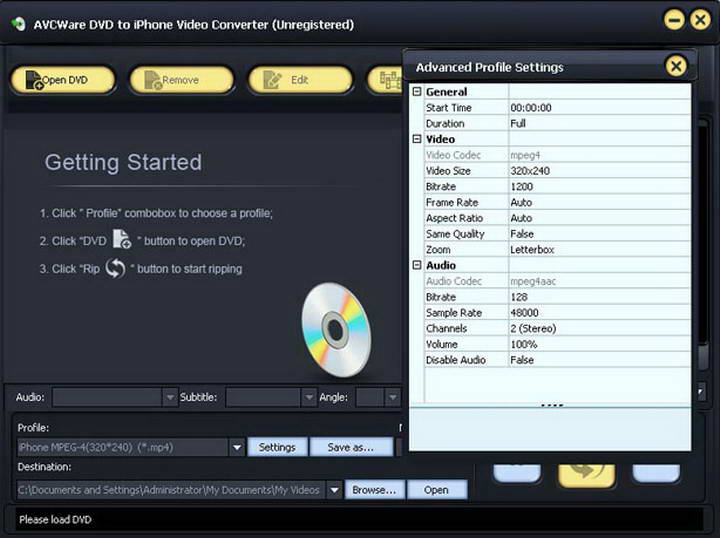Viewport: 720px width, 538px height.
Task: Select the Video Size value 320x240
Action: 599,171
